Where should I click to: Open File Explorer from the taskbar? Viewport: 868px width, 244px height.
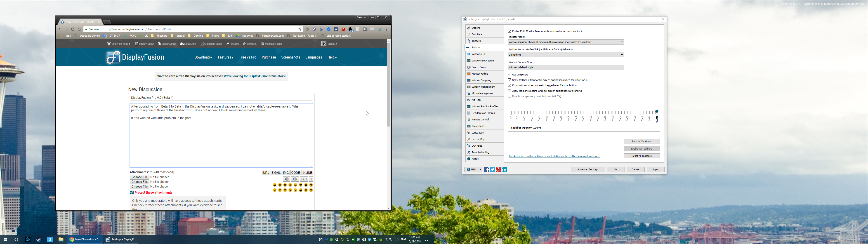pyautogui.click(x=61, y=240)
